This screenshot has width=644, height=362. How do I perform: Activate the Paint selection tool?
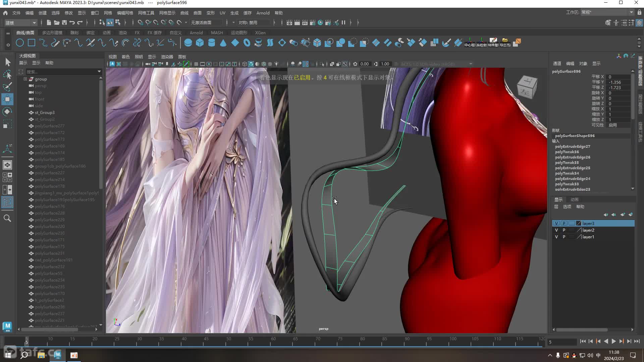(x=7, y=87)
